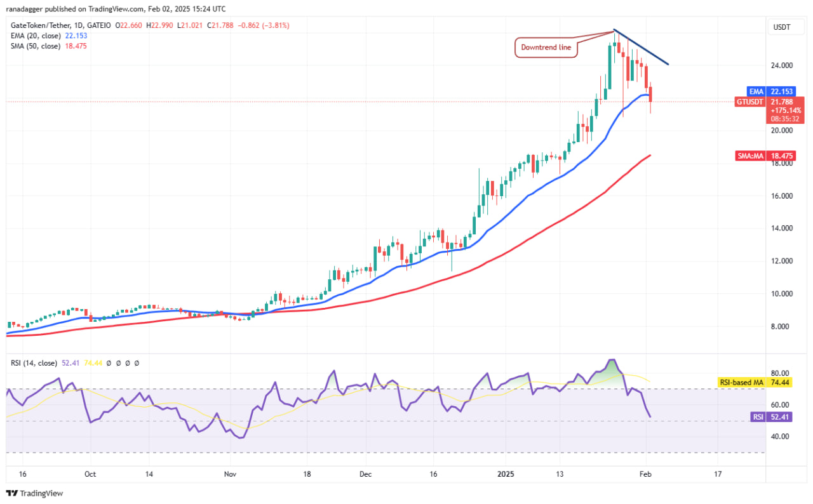
Task: Click the third ∅ icon in RSI legend
Action: pyautogui.click(x=128, y=363)
